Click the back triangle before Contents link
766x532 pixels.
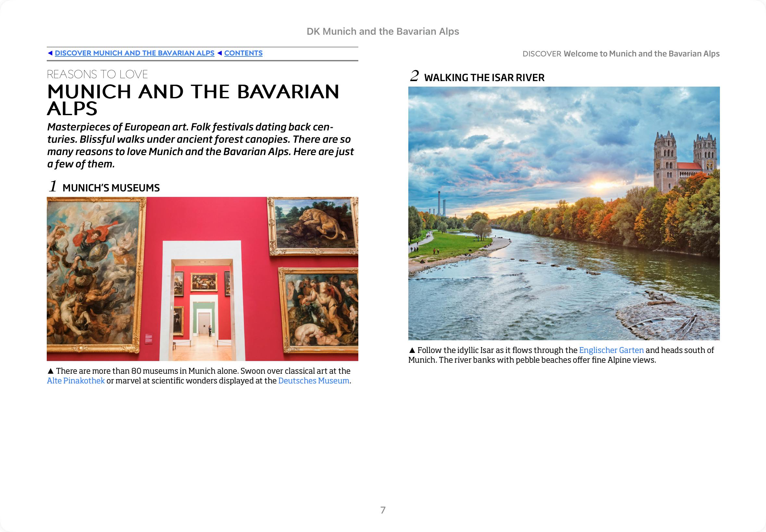[x=219, y=53]
